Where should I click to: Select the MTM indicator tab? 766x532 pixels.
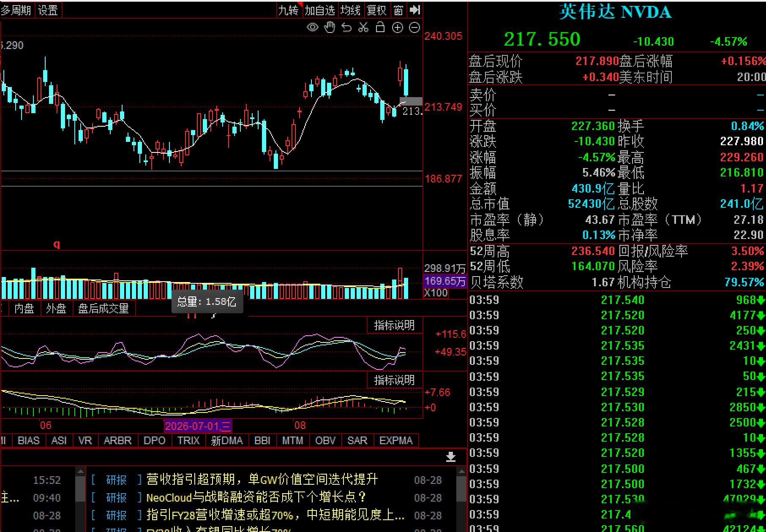pos(293,440)
